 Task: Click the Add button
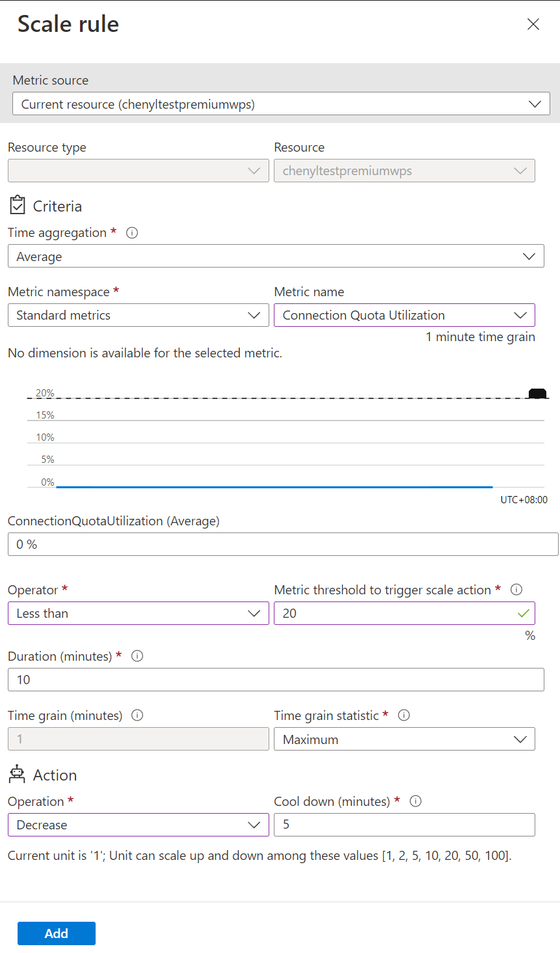click(x=56, y=933)
